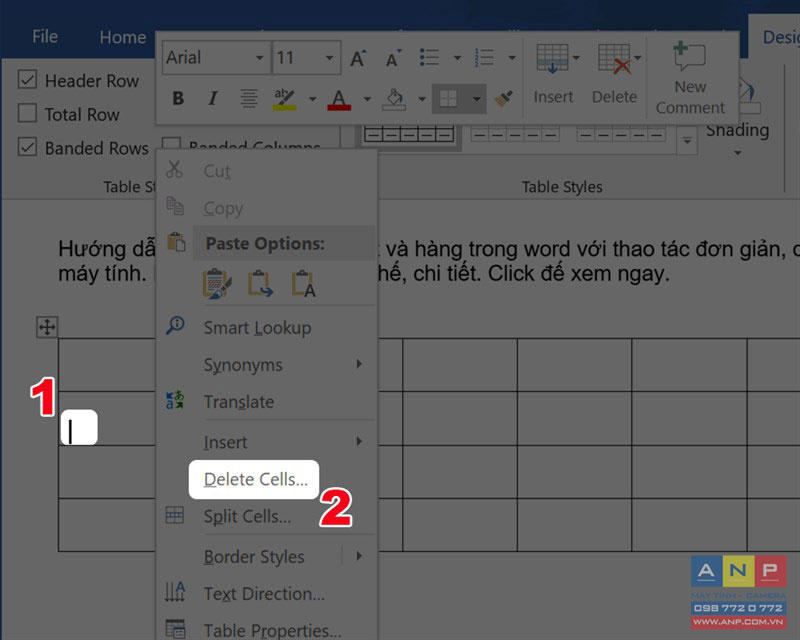
Task: Open the Synonyms submenu
Action: click(266, 364)
